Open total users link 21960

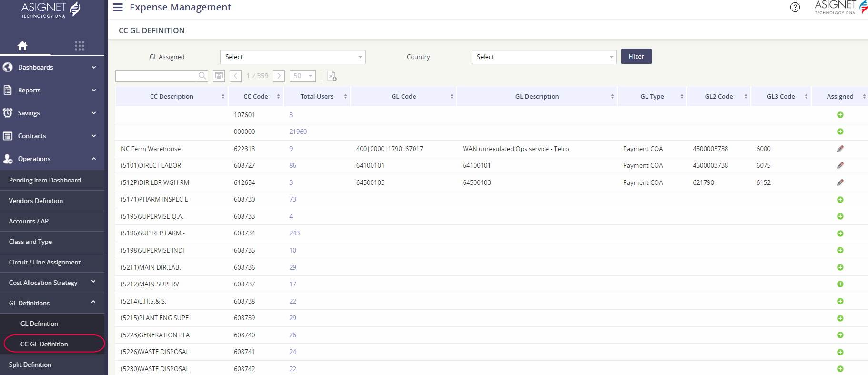[x=298, y=132]
